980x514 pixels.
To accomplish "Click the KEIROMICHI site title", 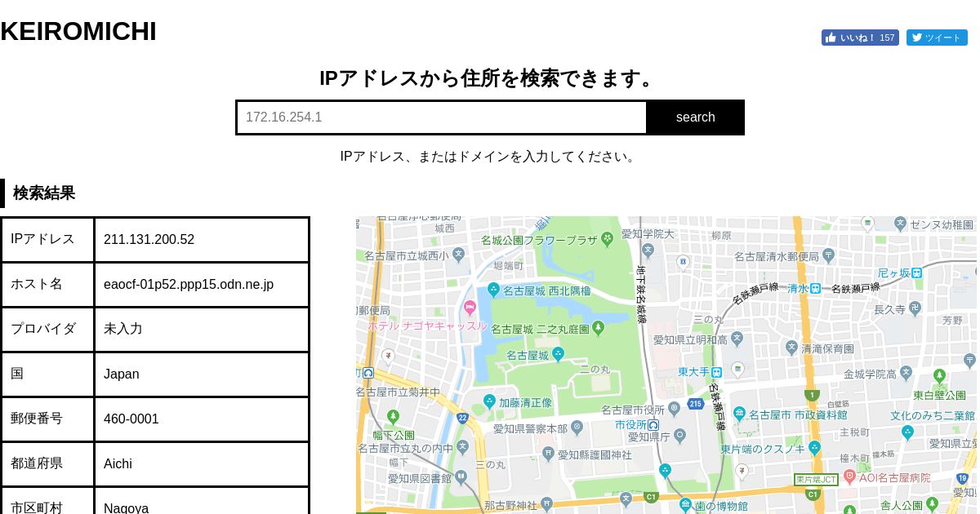I will (x=78, y=32).
